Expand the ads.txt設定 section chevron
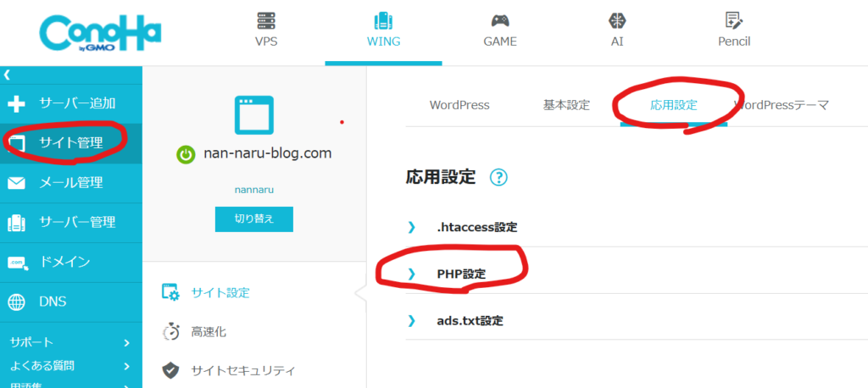 [x=411, y=321]
